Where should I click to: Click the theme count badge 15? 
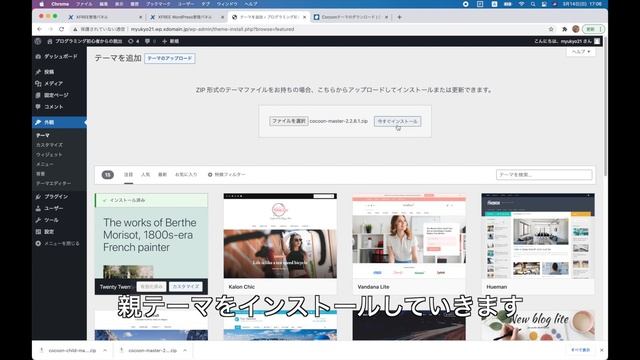coord(108,175)
